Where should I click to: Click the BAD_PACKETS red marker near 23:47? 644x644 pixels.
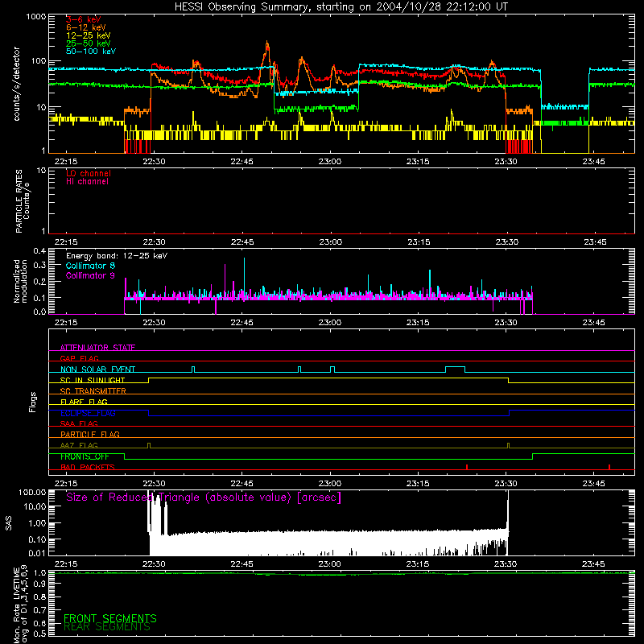pos(609,467)
